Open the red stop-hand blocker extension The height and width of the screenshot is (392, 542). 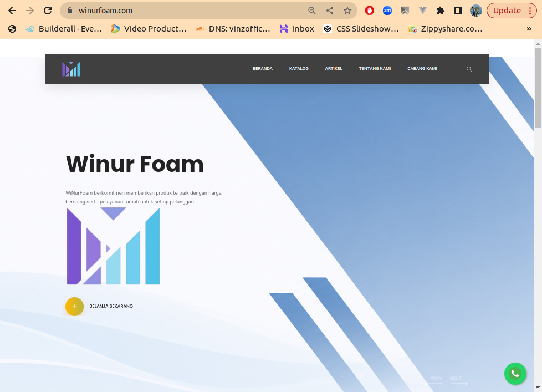370,11
